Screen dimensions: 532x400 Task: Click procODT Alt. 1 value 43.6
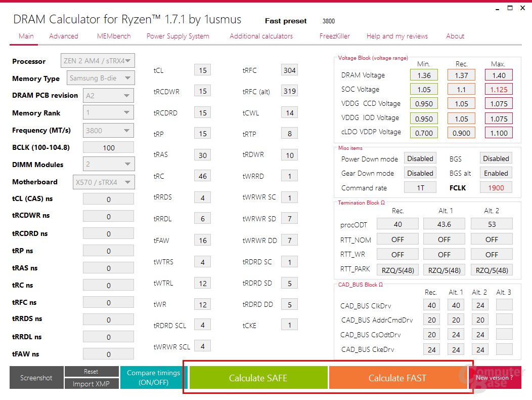(444, 224)
